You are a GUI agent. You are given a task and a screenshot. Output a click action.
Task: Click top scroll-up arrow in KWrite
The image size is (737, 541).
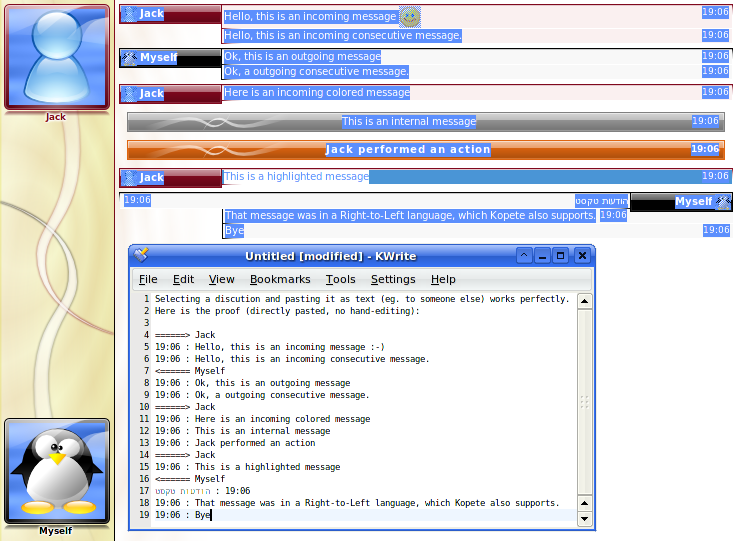584,301
